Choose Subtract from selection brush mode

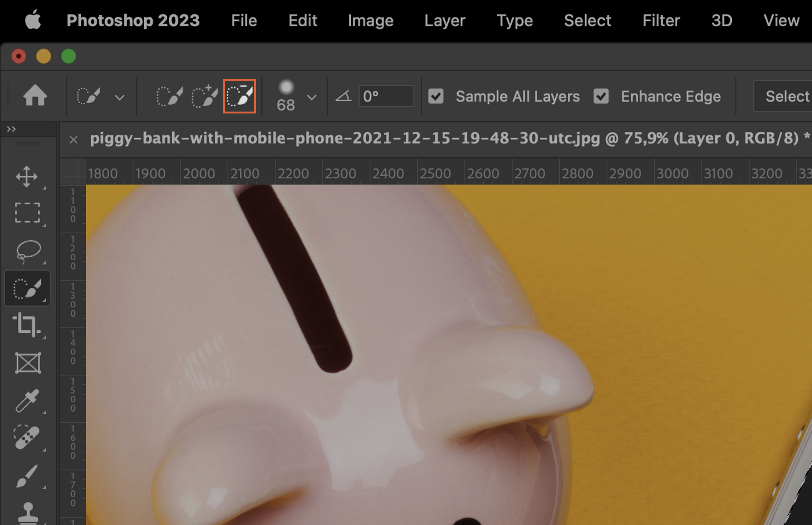click(x=240, y=96)
